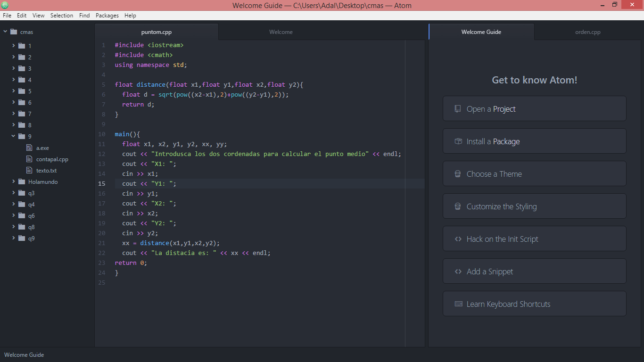
Task: Expand the q9 folder chevron
Action: (x=14, y=238)
